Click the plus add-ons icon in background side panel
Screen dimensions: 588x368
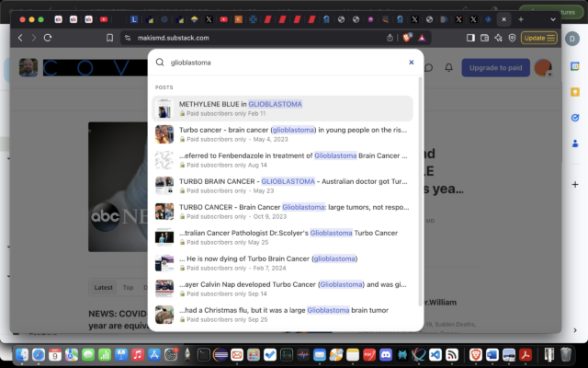(575, 184)
